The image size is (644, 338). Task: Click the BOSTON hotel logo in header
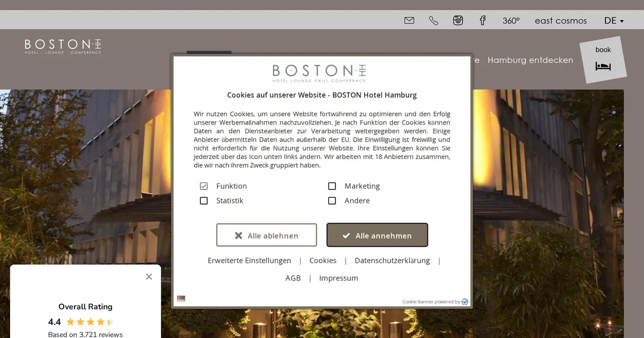(x=63, y=46)
